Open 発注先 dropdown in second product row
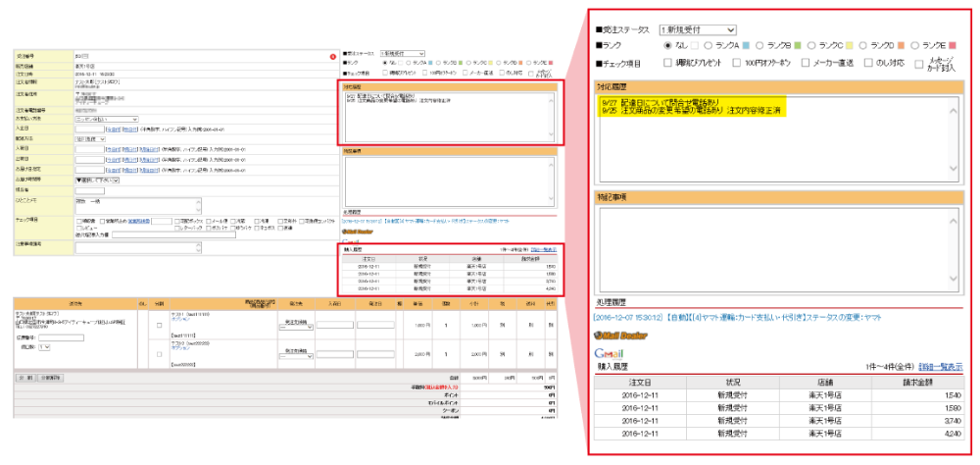This screenshot has height=465, width=980. pyautogui.click(x=296, y=357)
